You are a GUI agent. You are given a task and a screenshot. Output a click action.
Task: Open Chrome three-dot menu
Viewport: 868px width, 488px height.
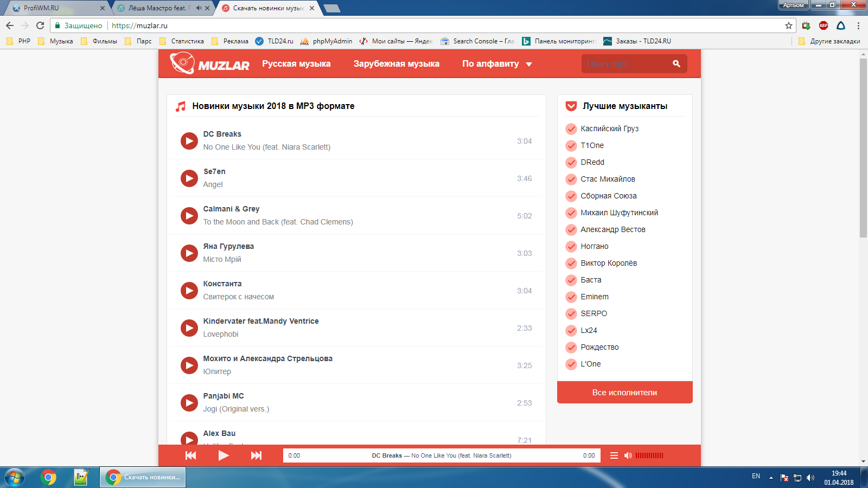858,25
